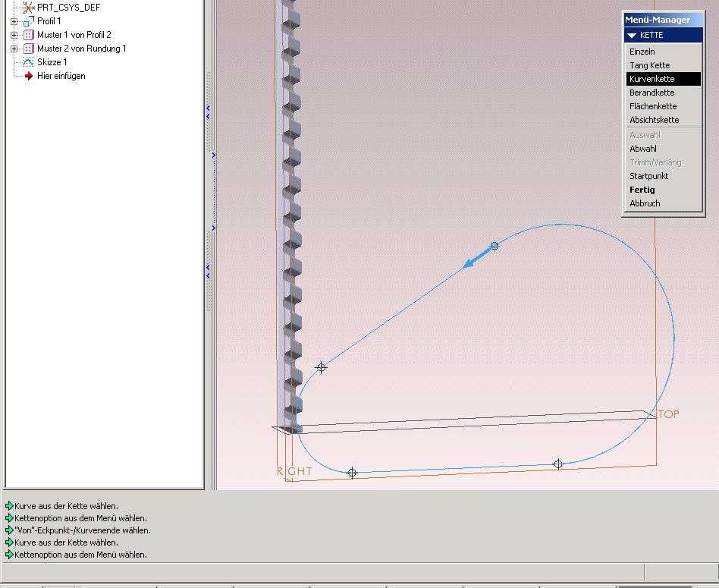Select PRT_CSYS_DEF tree entry
Viewport: 719px width, 588px height.
[68, 8]
